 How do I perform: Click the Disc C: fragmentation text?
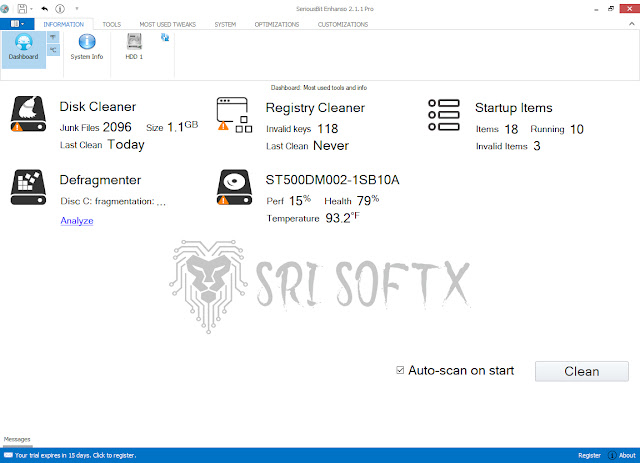113,201
